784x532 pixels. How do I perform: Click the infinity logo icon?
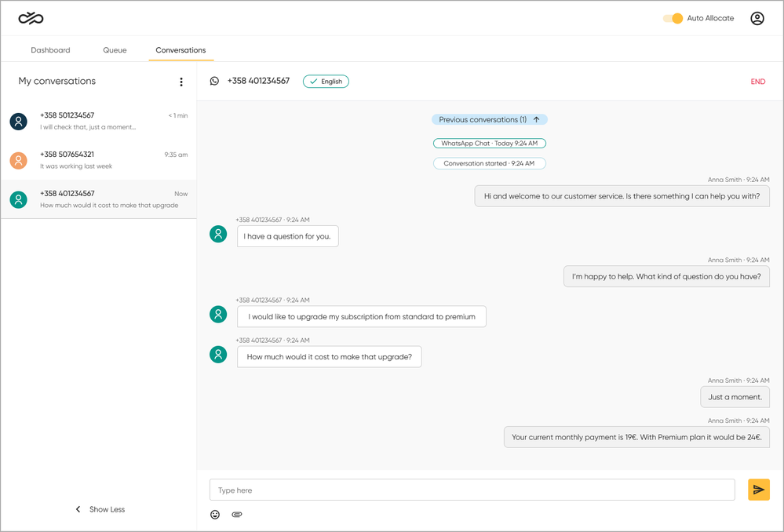[31, 18]
